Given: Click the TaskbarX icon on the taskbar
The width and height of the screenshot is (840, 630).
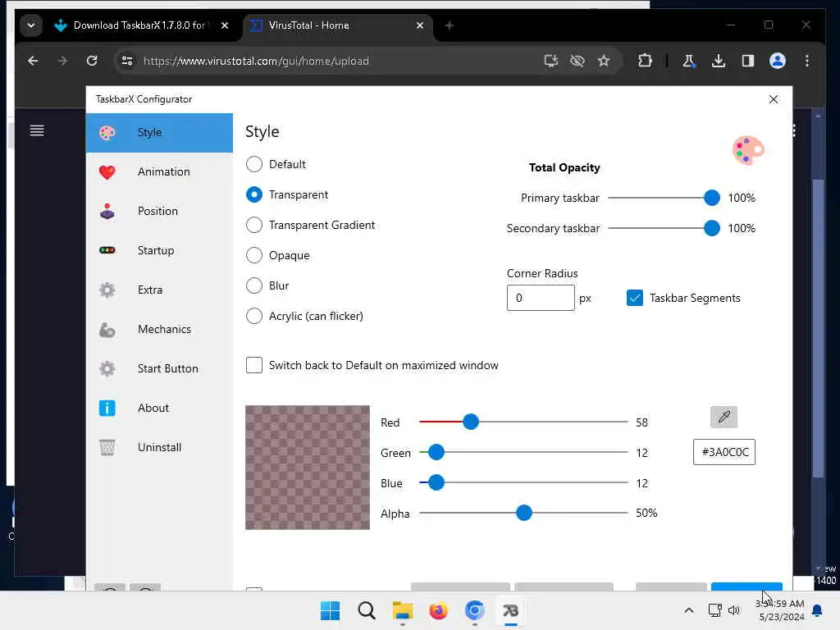Looking at the screenshot, I should click(510, 610).
